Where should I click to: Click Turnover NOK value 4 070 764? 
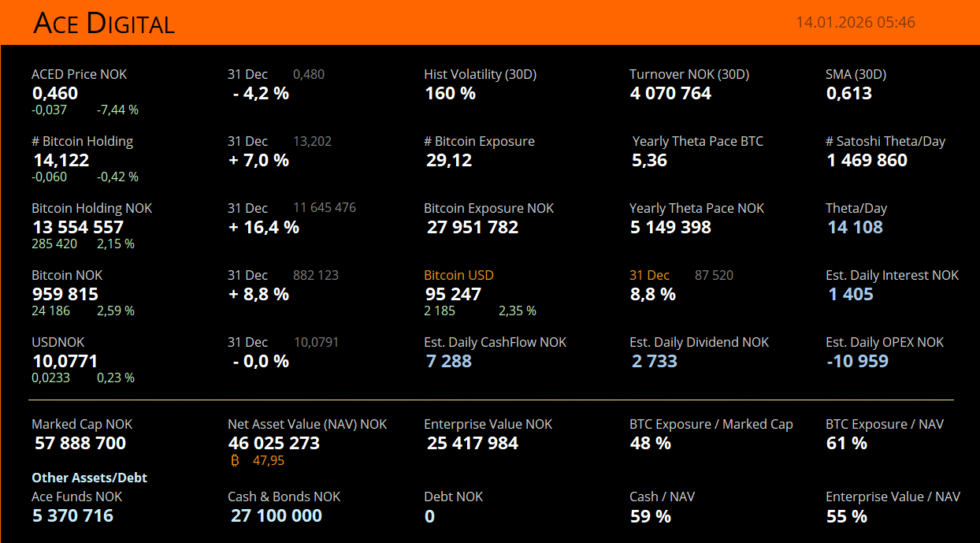pyautogui.click(x=670, y=93)
